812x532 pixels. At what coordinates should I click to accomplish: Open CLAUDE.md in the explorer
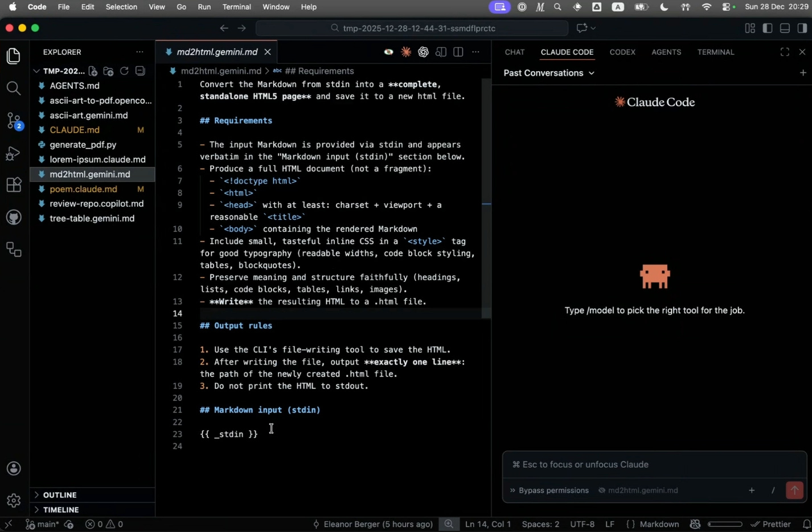coord(75,130)
